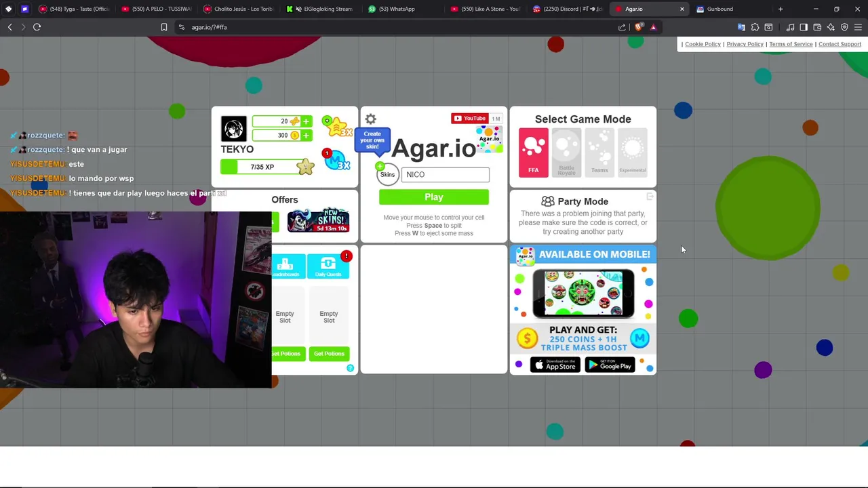Viewport: 868px width, 488px height.
Task: Open the Skins selector circle
Action: pyautogui.click(x=387, y=175)
